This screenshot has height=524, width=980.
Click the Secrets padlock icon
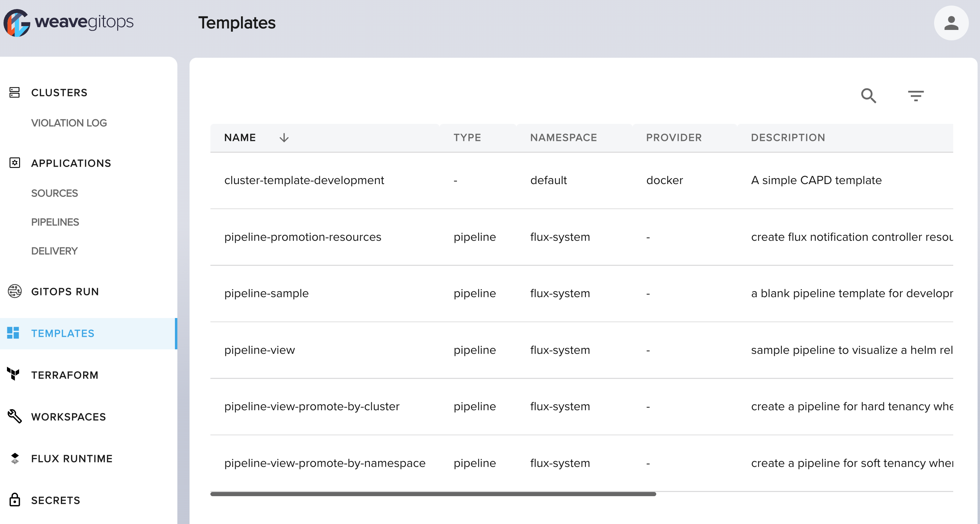(x=15, y=500)
